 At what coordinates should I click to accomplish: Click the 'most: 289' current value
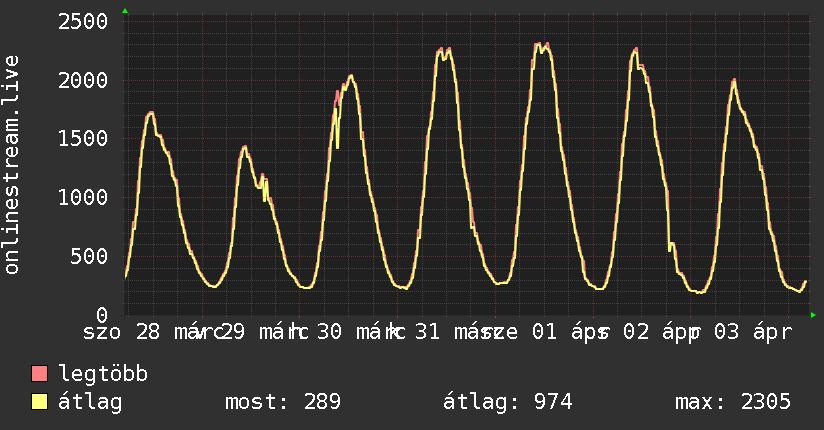click(x=285, y=402)
